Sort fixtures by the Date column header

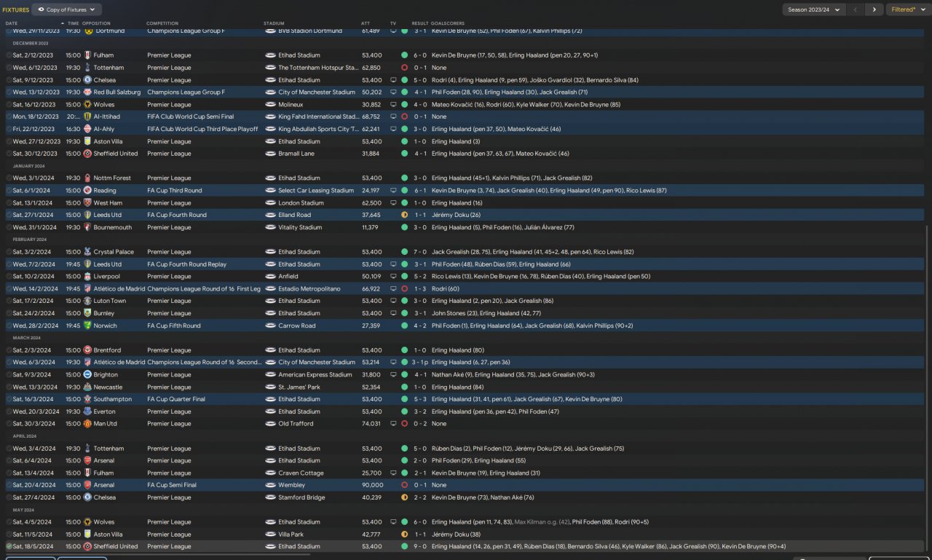pos(12,23)
